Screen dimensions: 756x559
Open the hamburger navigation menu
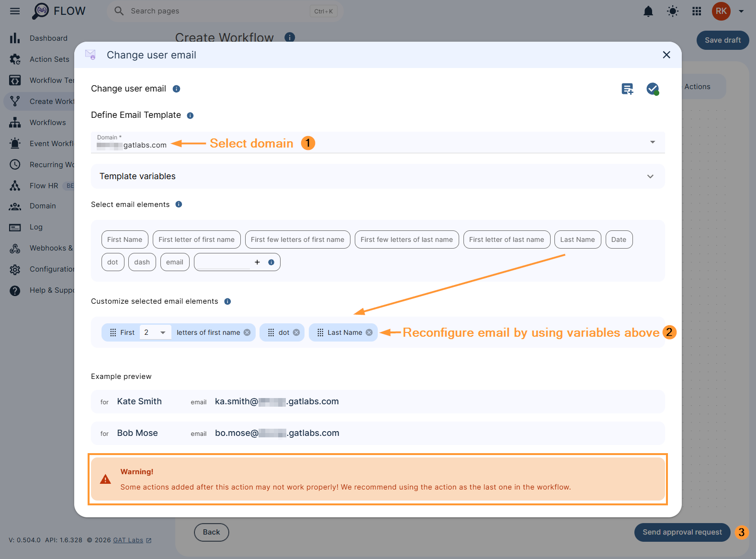click(x=15, y=11)
